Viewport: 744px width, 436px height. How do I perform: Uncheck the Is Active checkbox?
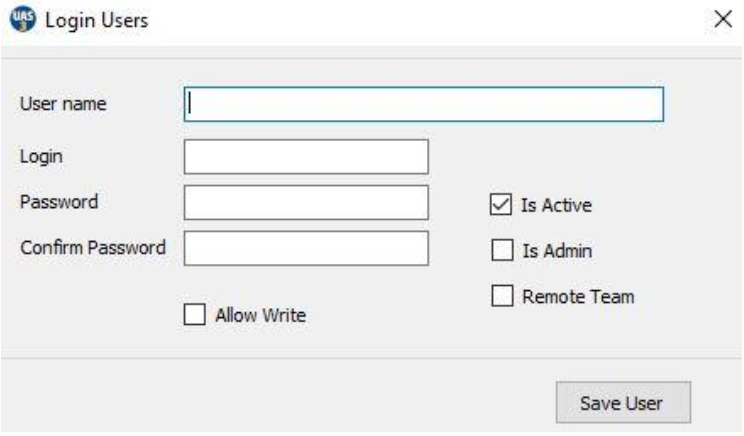pos(501,206)
